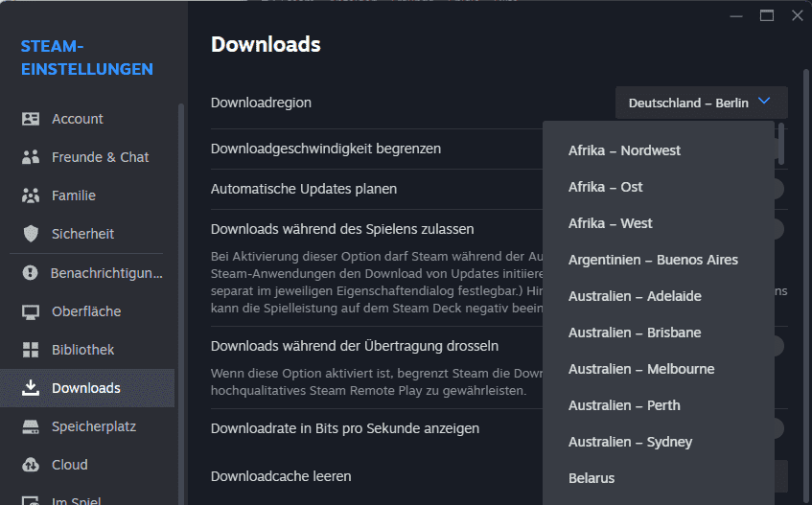
Task: Click the settings page vertical scrollbar
Action: [806, 287]
